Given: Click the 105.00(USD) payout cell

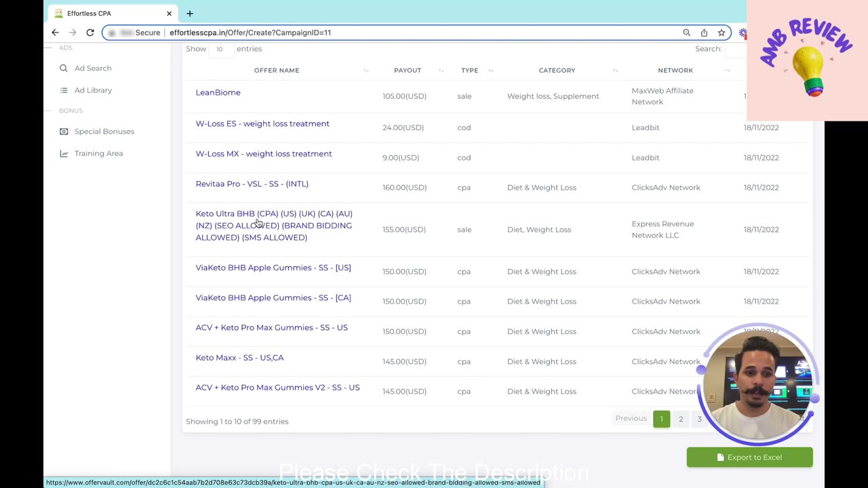Looking at the screenshot, I should click(404, 96).
